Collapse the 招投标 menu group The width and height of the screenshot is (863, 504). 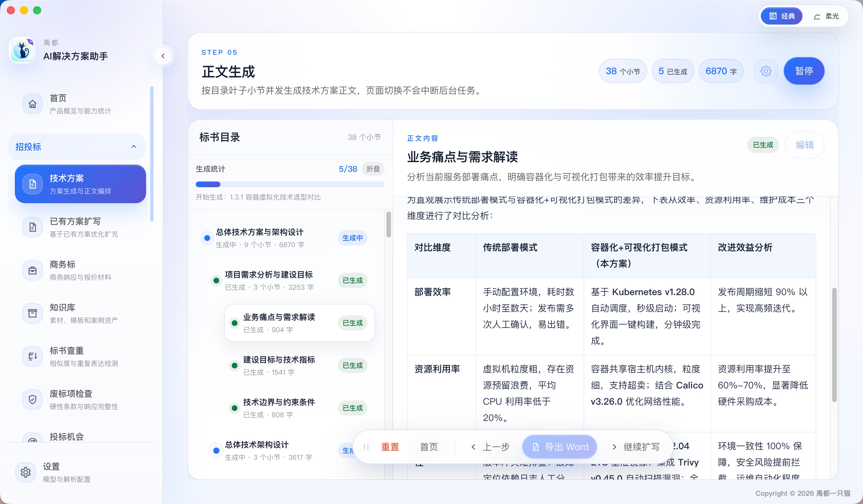[77, 146]
